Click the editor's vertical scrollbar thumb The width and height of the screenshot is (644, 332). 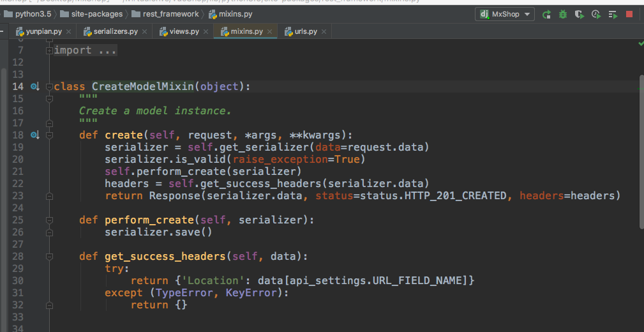(x=641, y=151)
